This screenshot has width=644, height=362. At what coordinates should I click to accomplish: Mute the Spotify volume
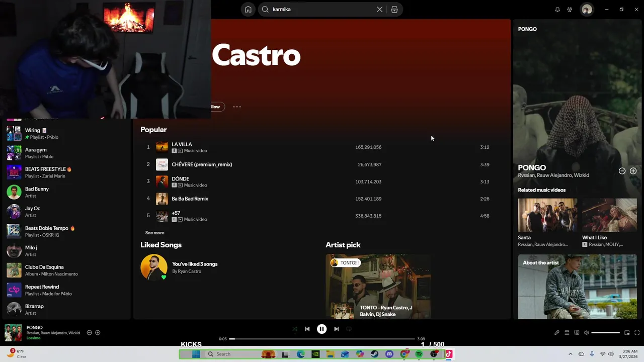point(586,332)
